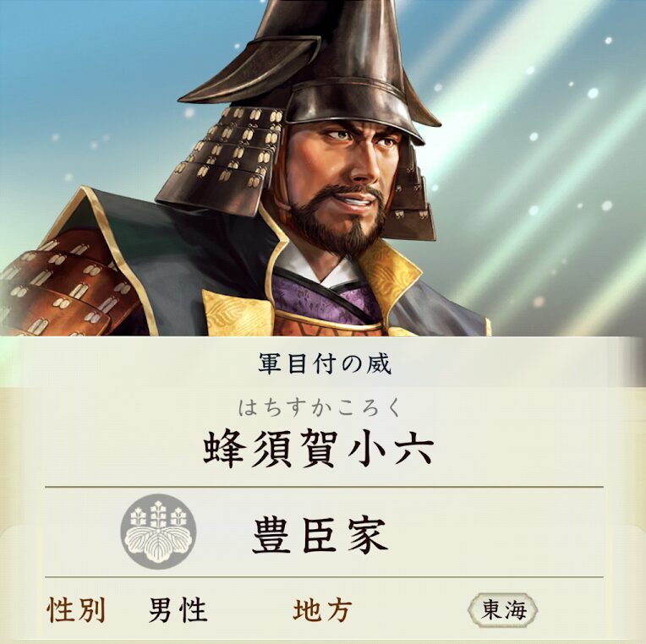Click the 豊臣家 clan name
Screen dimensions: 646x644
click(320, 535)
